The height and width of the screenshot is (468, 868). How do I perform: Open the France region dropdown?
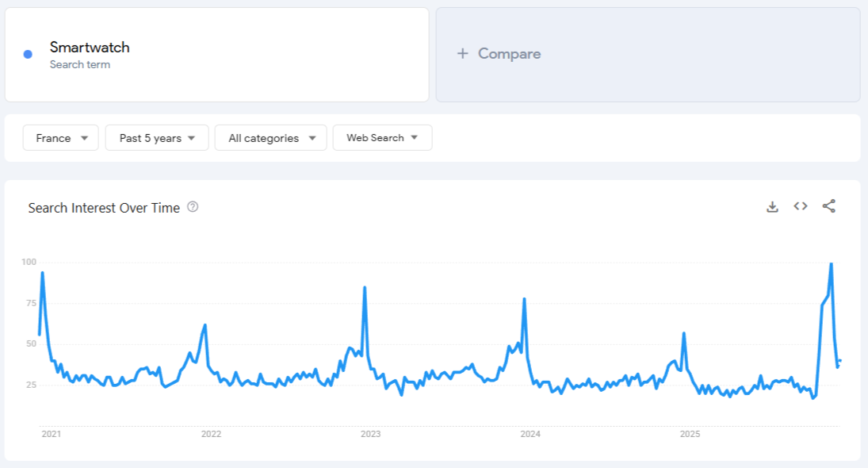60,137
